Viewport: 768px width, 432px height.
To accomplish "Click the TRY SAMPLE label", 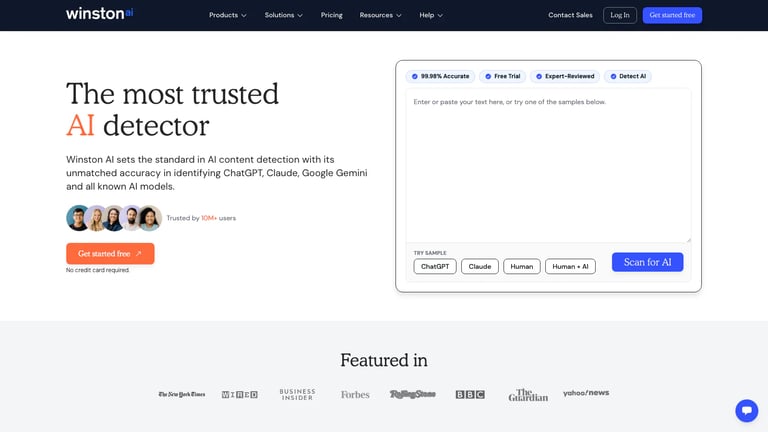I will coord(430,253).
